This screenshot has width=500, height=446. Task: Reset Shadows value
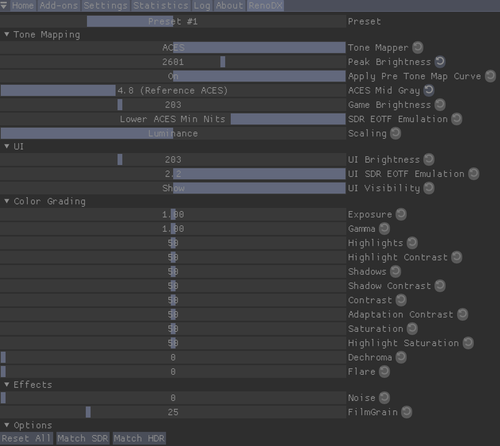(395, 272)
